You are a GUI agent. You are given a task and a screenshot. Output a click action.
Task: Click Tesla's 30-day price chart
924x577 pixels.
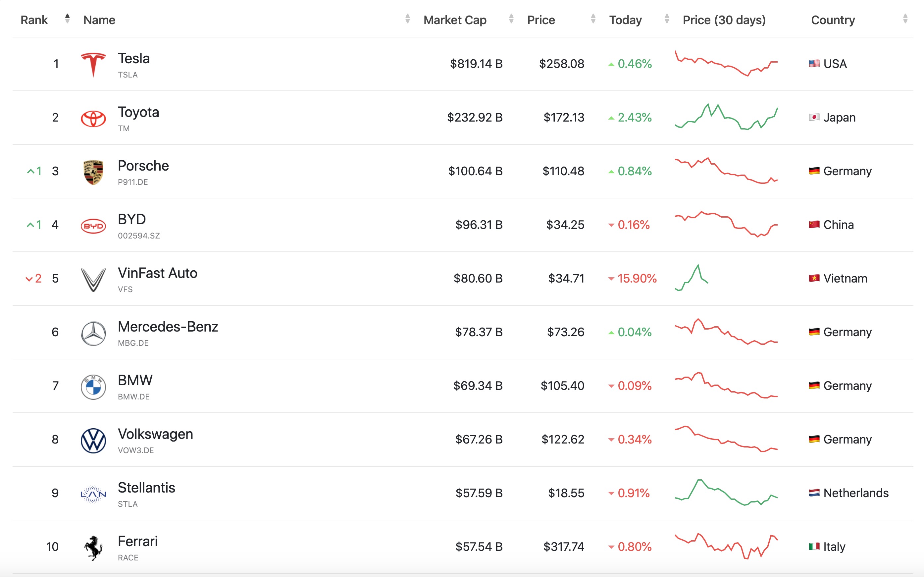coord(726,63)
